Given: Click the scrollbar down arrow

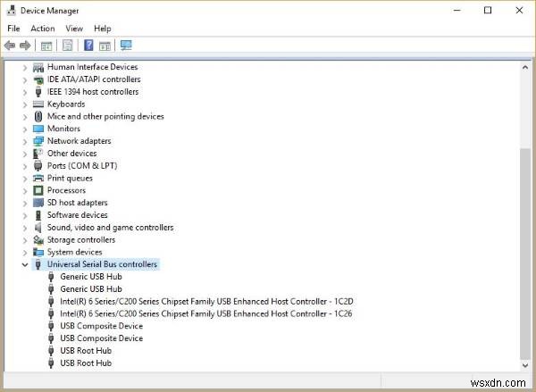Looking at the screenshot, I should pyautogui.click(x=525, y=365).
